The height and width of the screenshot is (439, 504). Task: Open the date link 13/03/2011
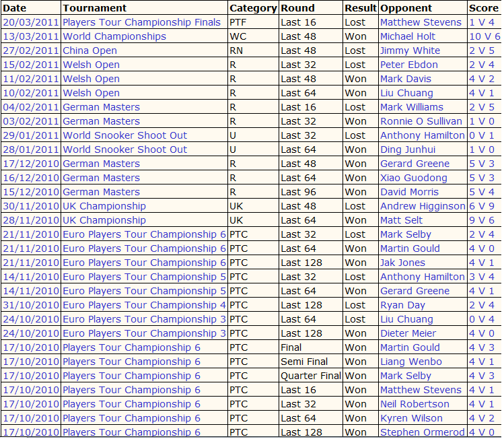click(x=30, y=36)
